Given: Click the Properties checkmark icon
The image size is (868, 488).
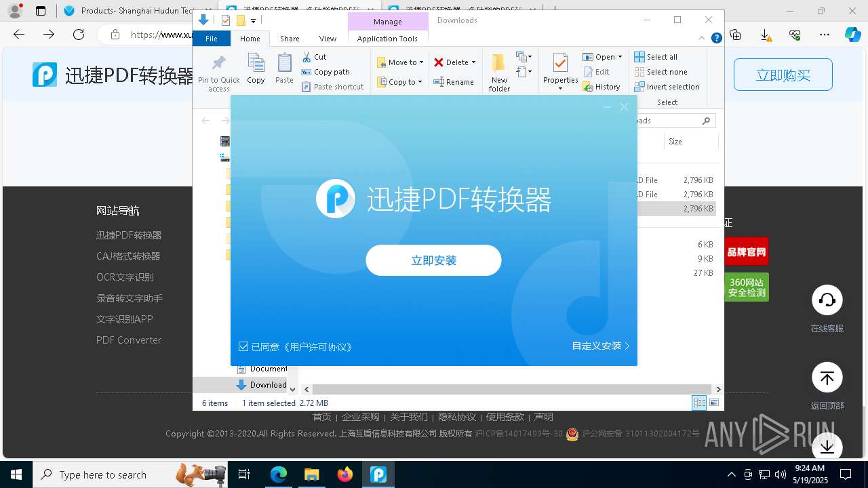Looking at the screenshot, I should pyautogui.click(x=560, y=64).
